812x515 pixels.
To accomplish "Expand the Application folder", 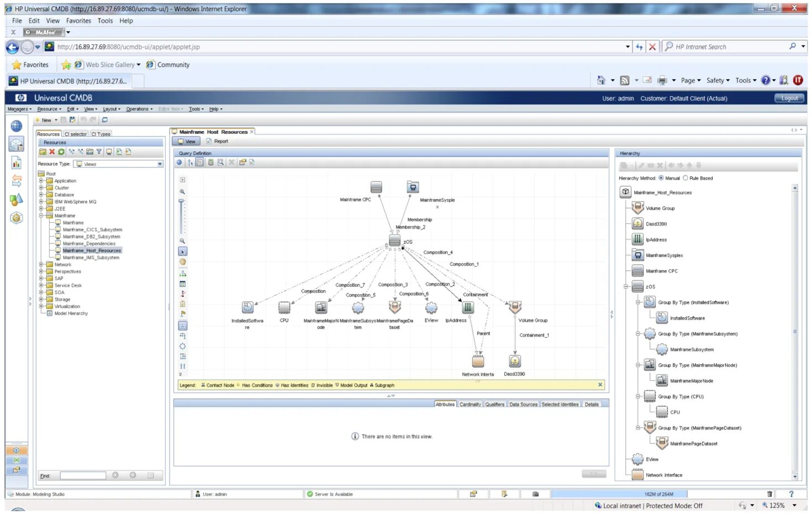I will click(x=41, y=181).
